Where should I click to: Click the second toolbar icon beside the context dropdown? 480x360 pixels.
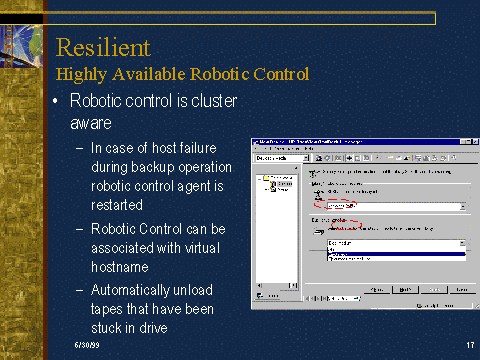coord(327,158)
